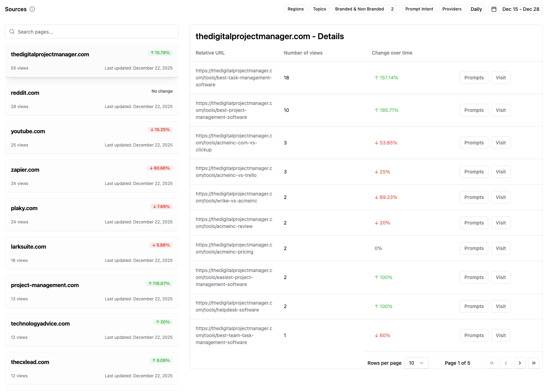Go to the next page arrow
The width and height of the screenshot is (558, 392).
tap(519, 363)
